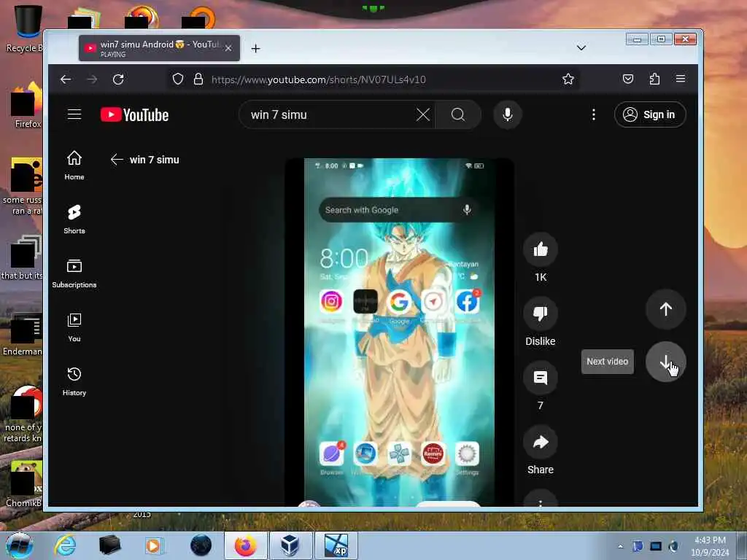
Task: Open YouTube guide hamburger menu
Action: click(x=74, y=114)
